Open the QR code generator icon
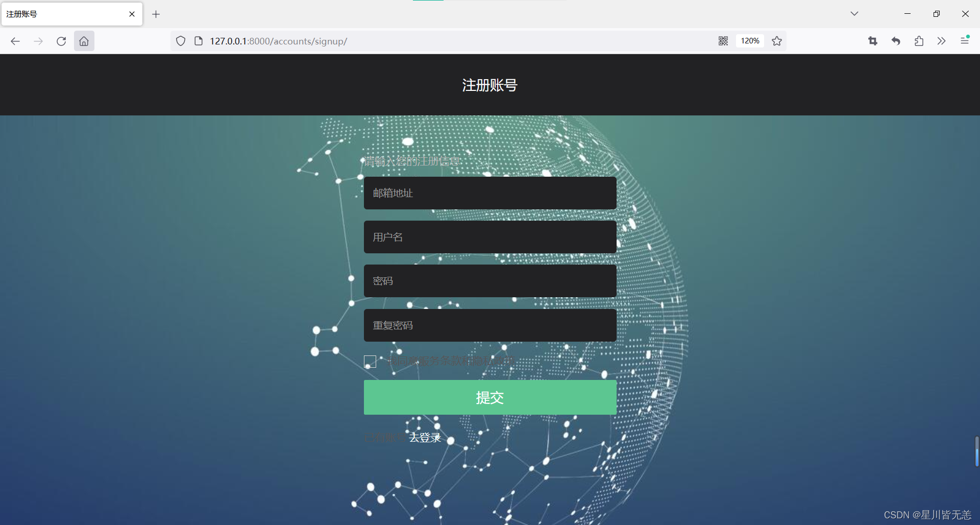Image resolution: width=980 pixels, height=525 pixels. [x=723, y=41]
